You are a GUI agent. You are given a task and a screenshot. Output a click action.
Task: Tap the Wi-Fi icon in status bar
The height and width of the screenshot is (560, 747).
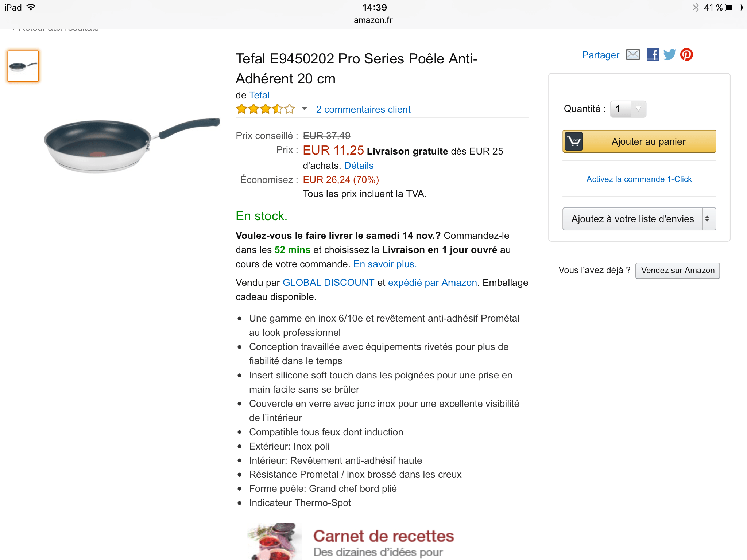point(31,7)
